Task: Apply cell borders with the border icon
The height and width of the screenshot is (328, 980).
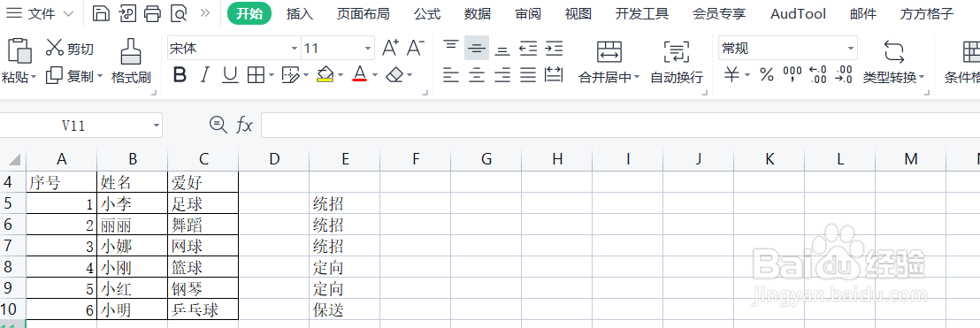Action: (x=256, y=76)
